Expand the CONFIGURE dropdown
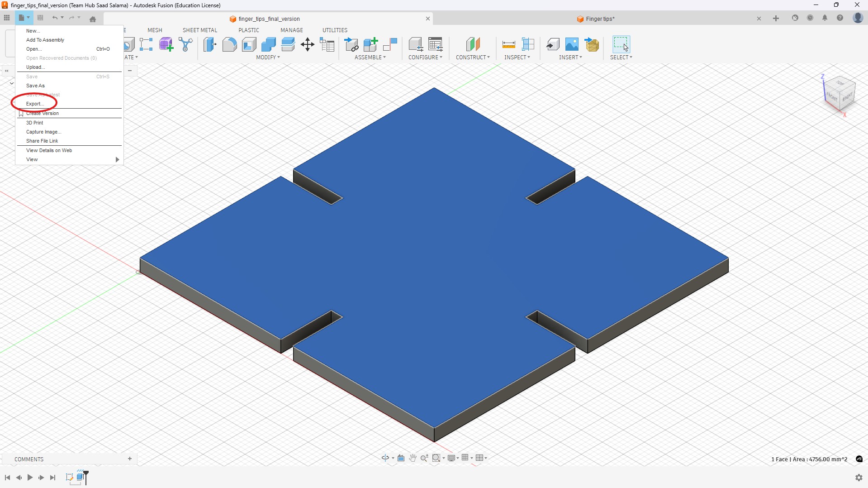 pyautogui.click(x=425, y=57)
